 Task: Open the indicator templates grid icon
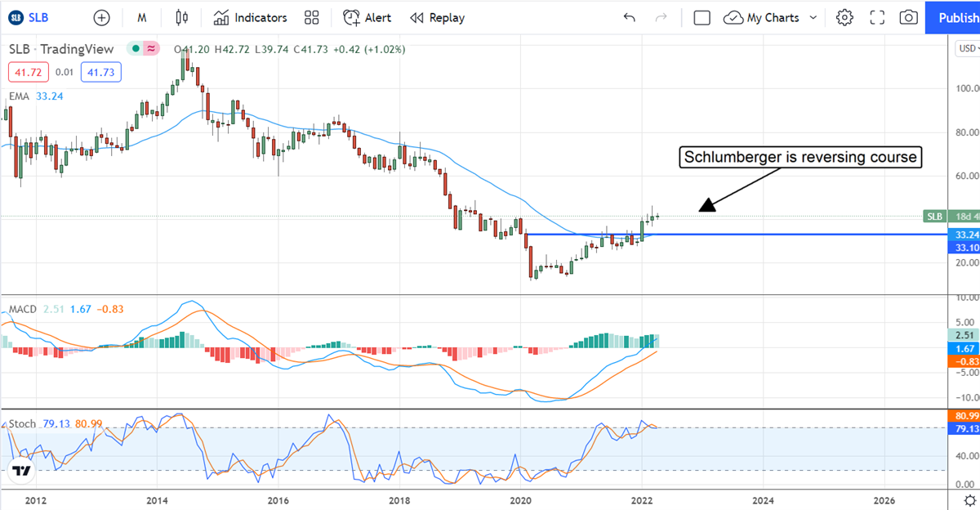click(311, 17)
